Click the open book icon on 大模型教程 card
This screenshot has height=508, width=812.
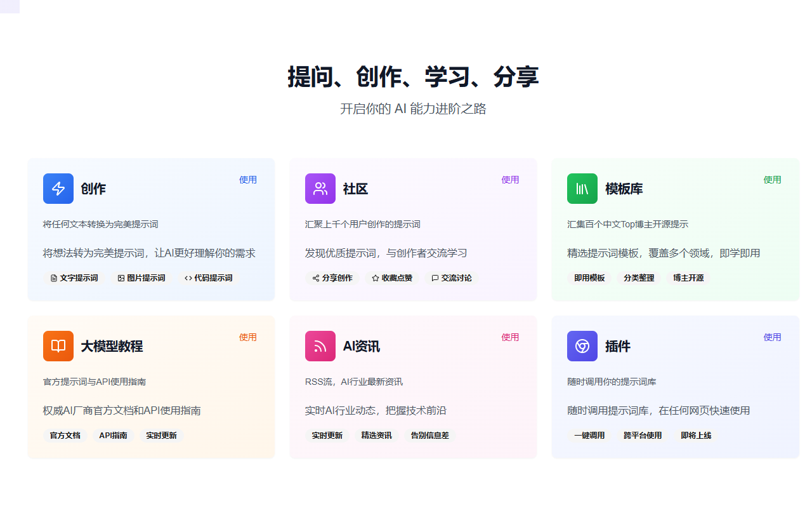pyautogui.click(x=58, y=346)
